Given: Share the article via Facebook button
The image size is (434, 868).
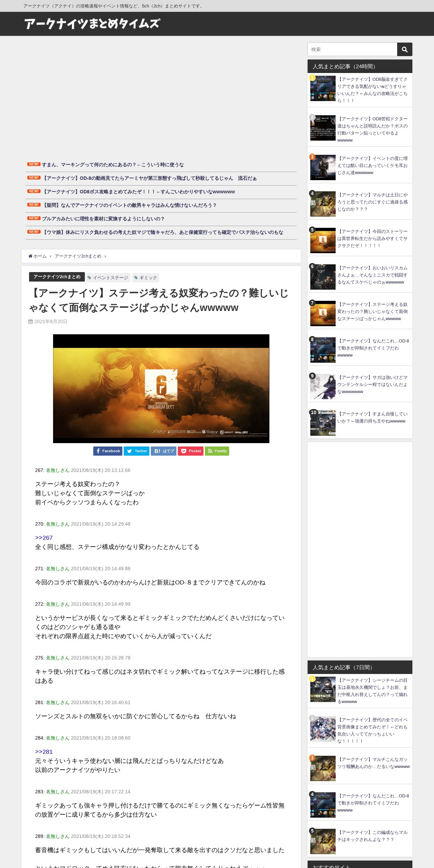Looking at the screenshot, I should pos(108,451).
